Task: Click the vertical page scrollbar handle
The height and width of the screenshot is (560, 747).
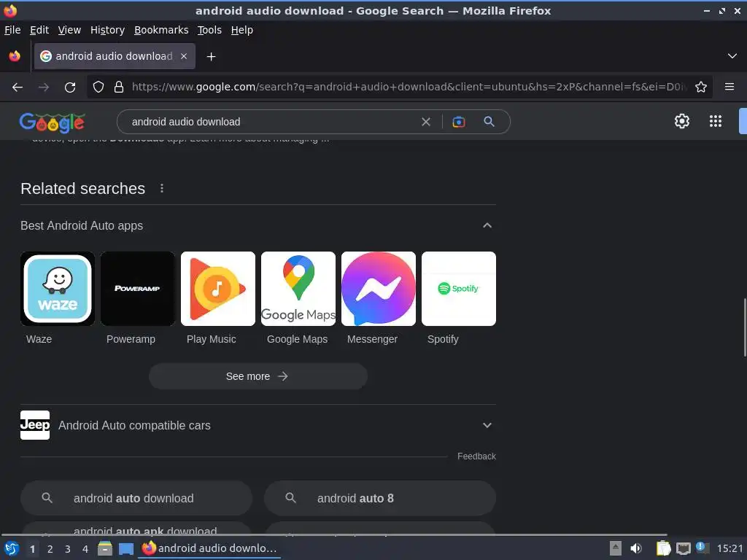Action: 745,327
